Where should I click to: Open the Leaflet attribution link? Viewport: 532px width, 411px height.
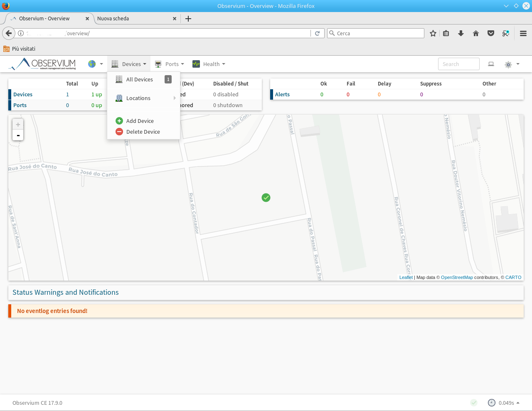coord(406,277)
